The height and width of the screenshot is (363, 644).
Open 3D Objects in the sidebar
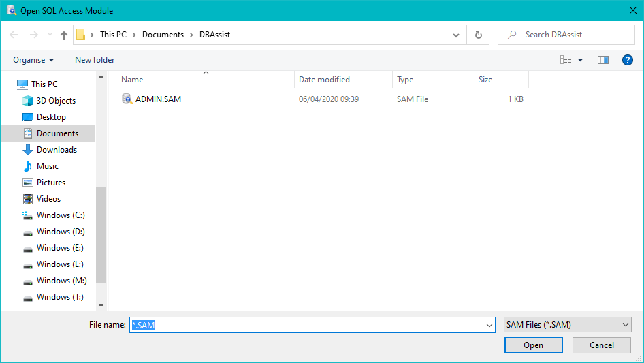pos(56,101)
